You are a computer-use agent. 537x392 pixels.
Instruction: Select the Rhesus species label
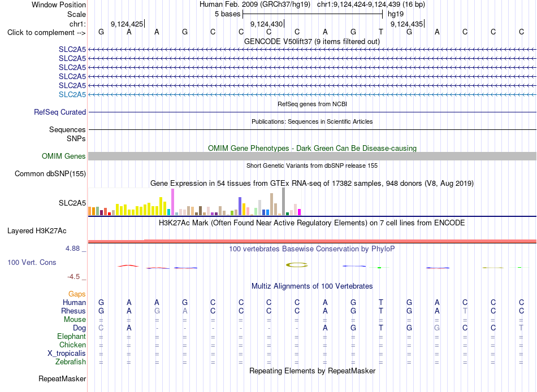click(x=73, y=311)
